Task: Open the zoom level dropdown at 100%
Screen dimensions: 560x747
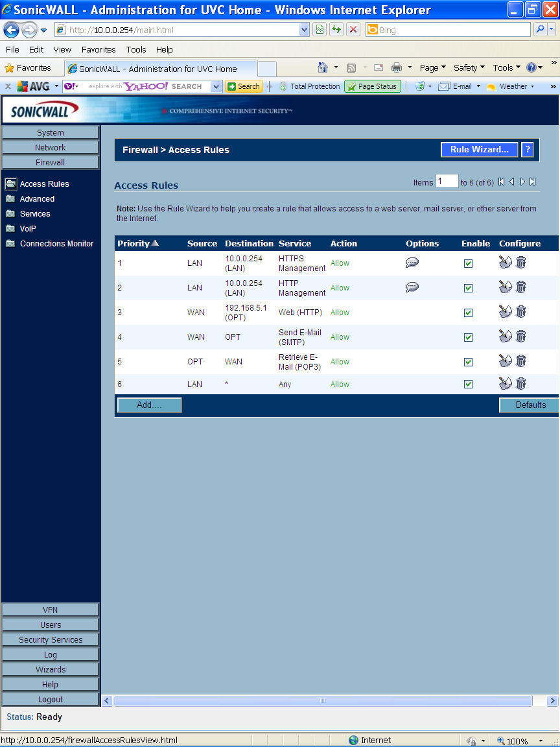Action: tap(541, 741)
